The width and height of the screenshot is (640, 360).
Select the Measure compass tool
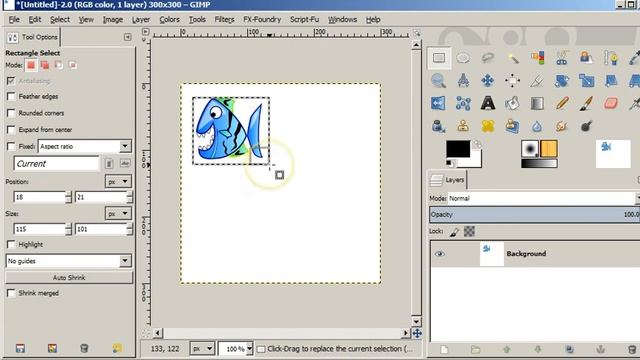pos(463,81)
